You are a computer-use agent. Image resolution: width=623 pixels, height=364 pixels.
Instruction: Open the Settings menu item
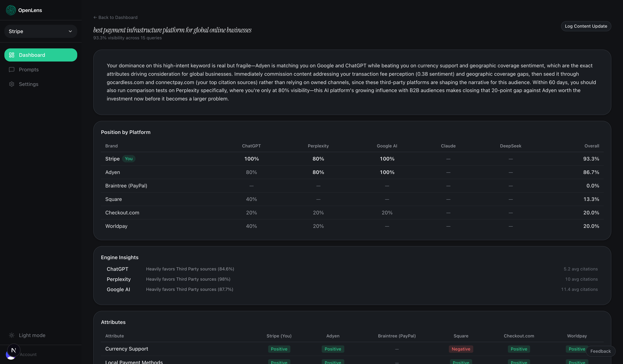[28, 84]
